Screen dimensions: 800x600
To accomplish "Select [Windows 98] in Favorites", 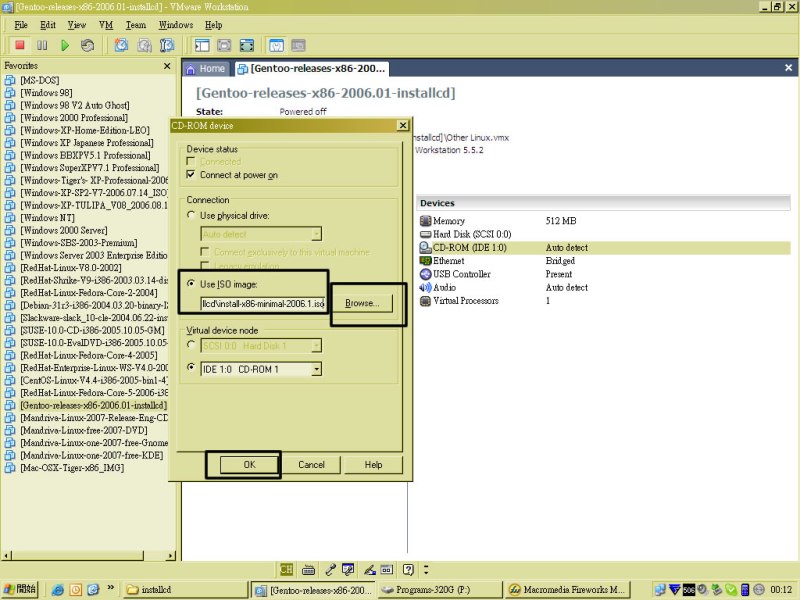I will [x=46, y=92].
